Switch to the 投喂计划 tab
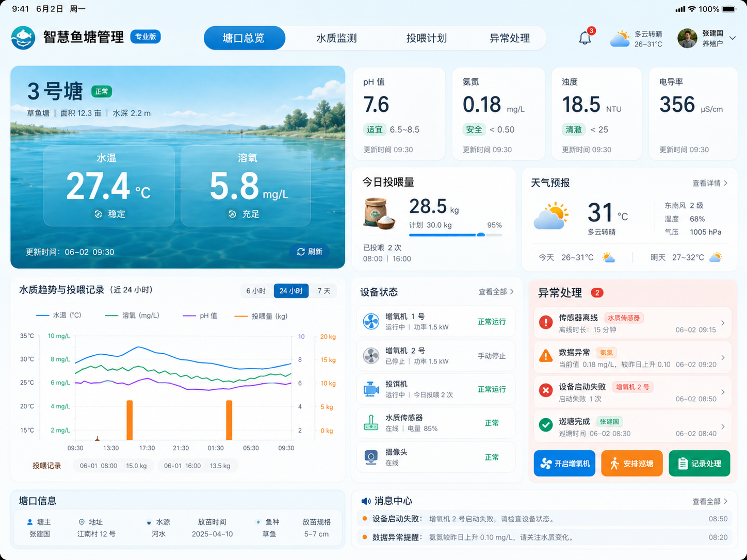This screenshot has height=560, width=747. coord(427,38)
